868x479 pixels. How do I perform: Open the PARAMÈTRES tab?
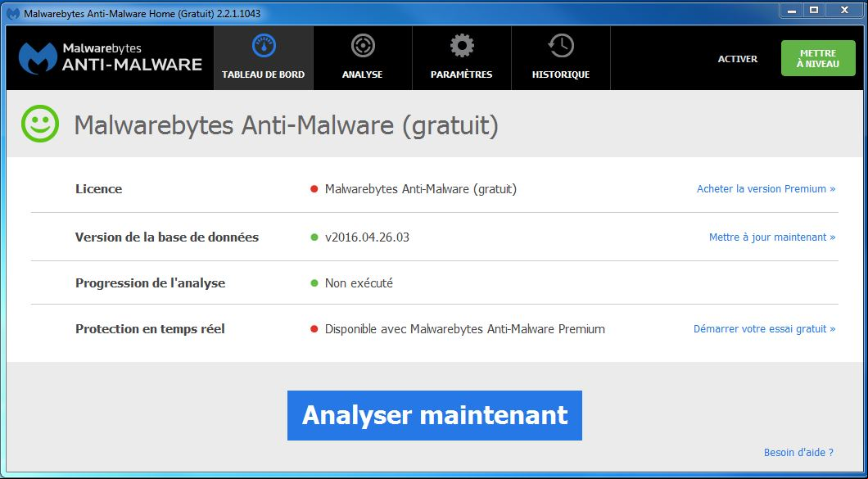click(462, 58)
